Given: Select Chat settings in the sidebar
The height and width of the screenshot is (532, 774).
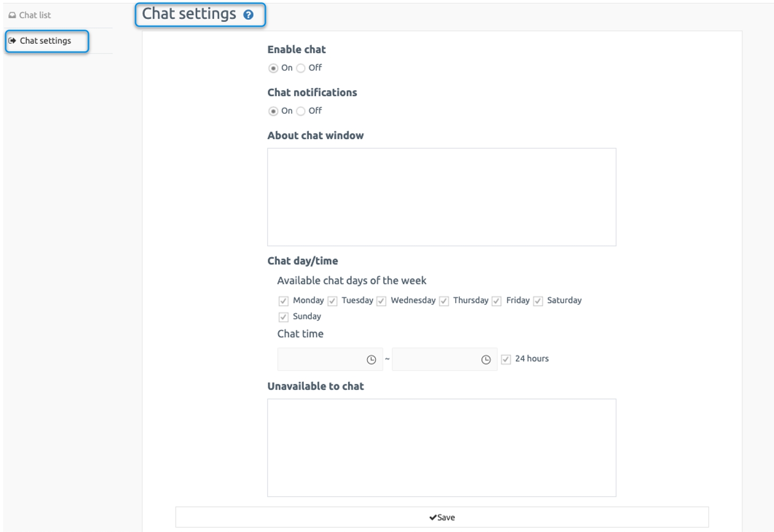Looking at the screenshot, I should point(45,40).
